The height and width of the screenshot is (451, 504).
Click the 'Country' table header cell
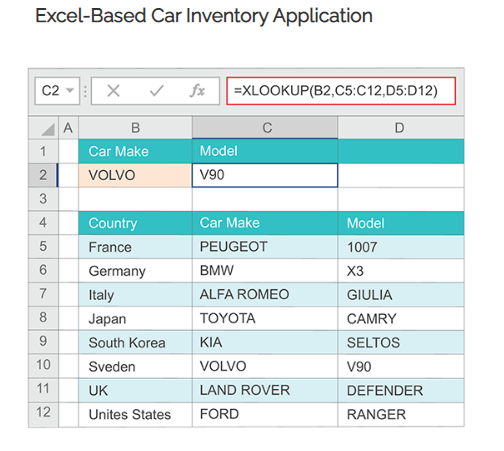135,223
